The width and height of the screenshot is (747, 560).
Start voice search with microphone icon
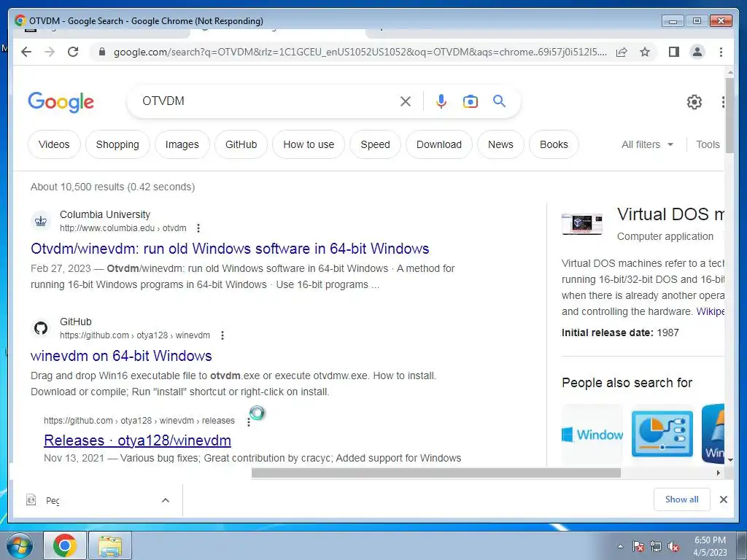[441, 101]
